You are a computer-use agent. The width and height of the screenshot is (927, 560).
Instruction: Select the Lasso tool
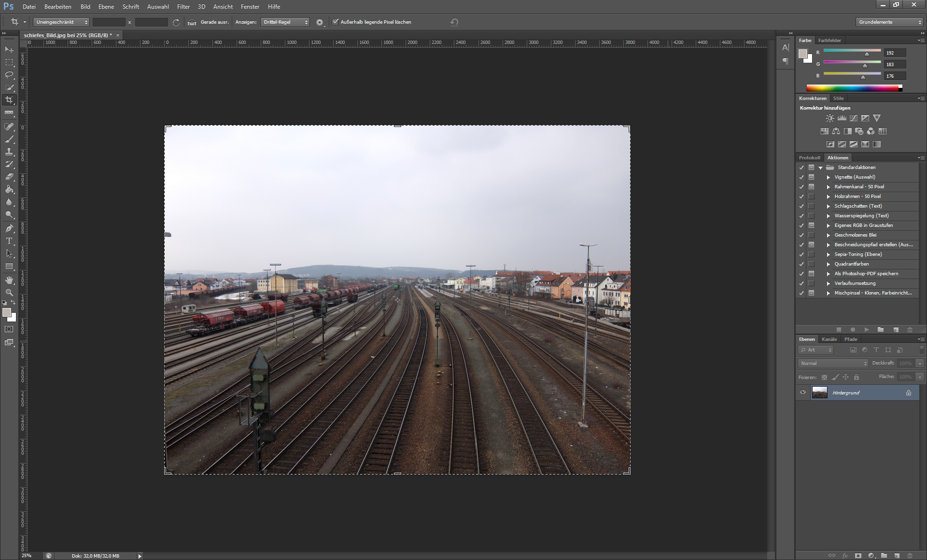[x=9, y=75]
